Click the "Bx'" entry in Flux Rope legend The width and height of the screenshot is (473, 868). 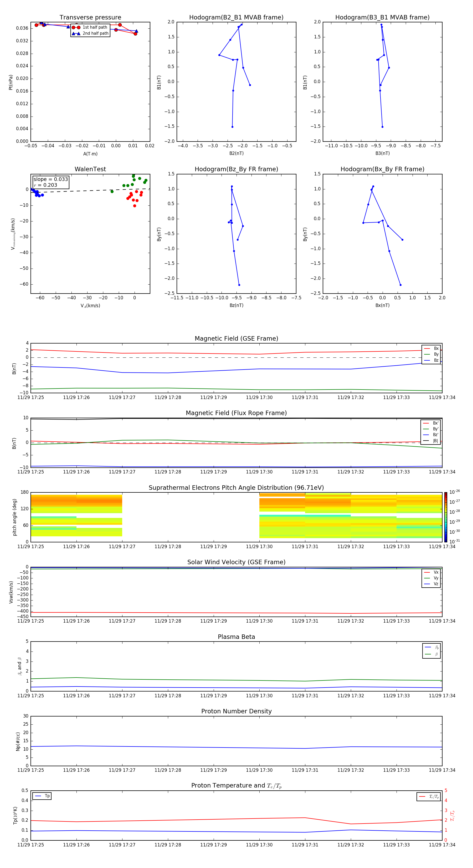pyautogui.click(x=431, y=423)
